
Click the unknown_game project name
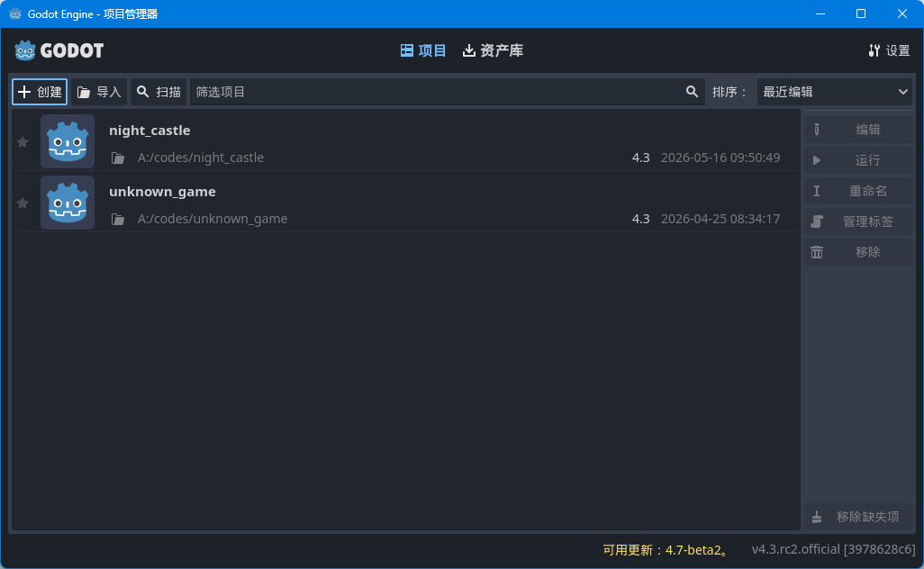pos(162,192)
